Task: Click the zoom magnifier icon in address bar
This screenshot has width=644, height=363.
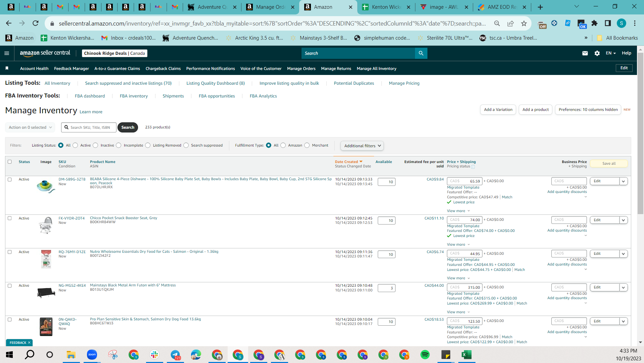Action: pos(497,23)
